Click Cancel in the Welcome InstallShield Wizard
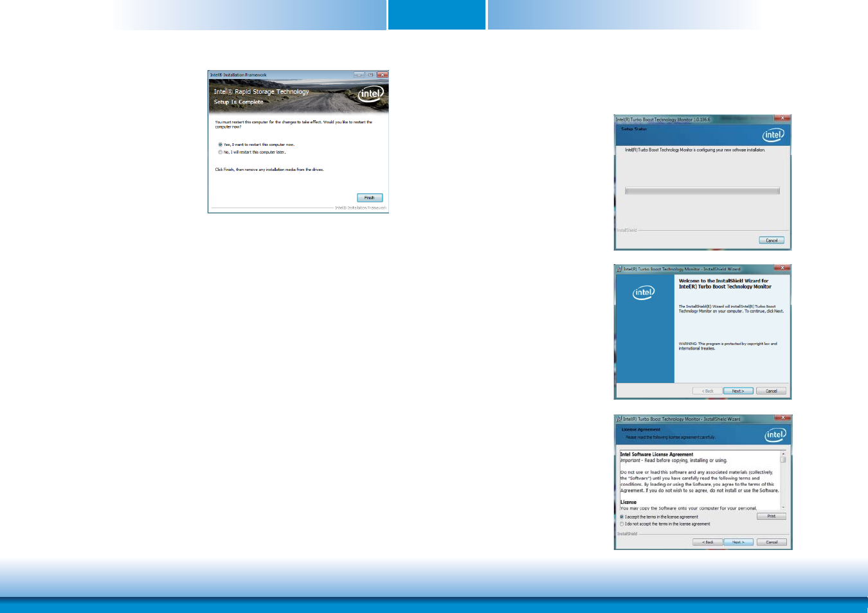This screenshot has height=613, width=868. (771, 391)
